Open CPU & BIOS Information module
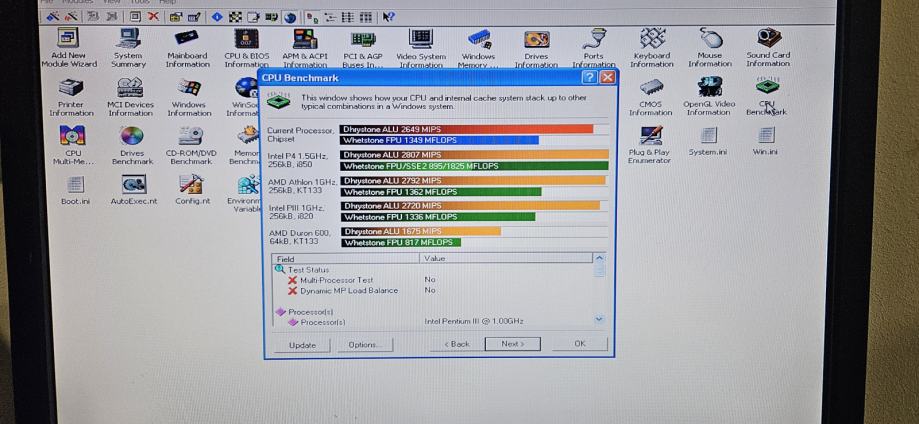The width and height of the screenshot is (919, 424). click(x=247, y=48)
